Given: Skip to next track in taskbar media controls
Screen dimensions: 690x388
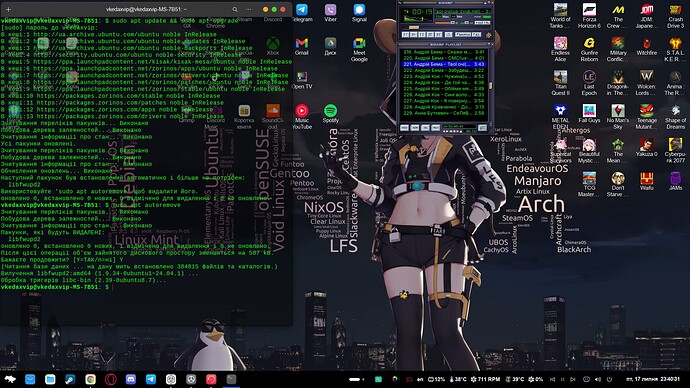Looking at the screenshot, I should 573,379.
